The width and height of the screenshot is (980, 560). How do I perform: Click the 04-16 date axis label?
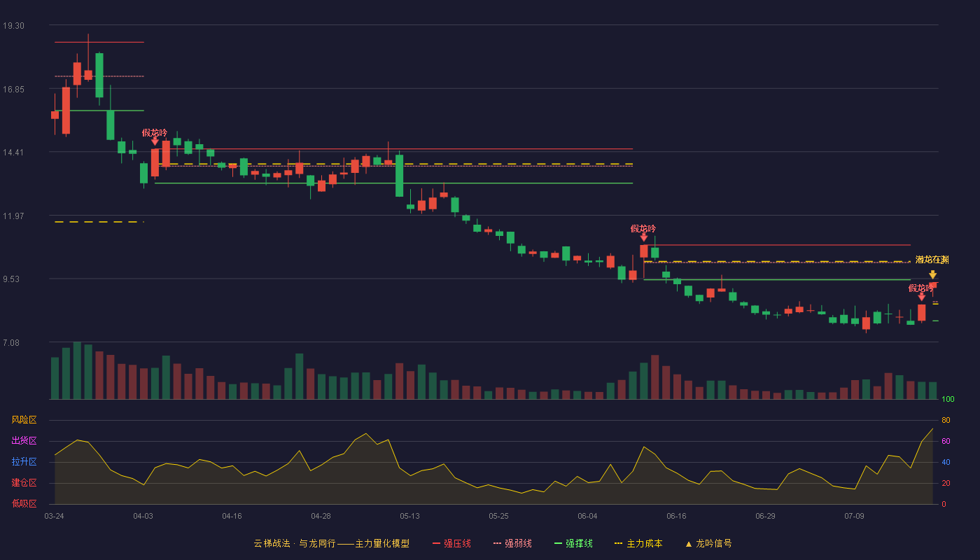pos(232,516)
